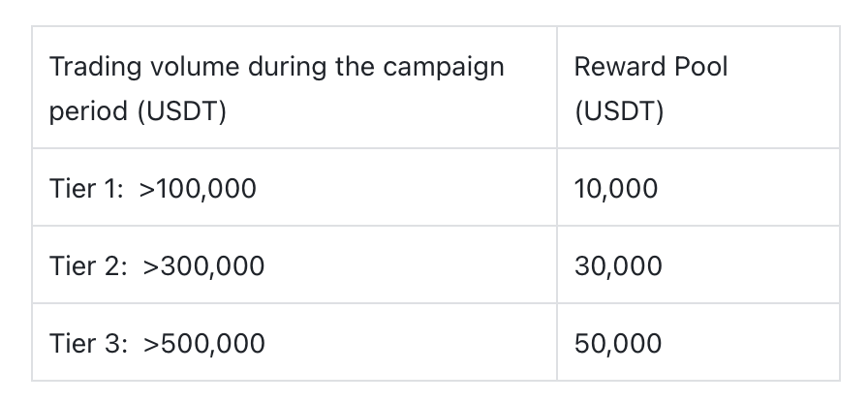This screenshot has width=868, height=403.
Task: Click the '>100,000' volume threshold
Action: pyautogui.click(x=198, y=188)
